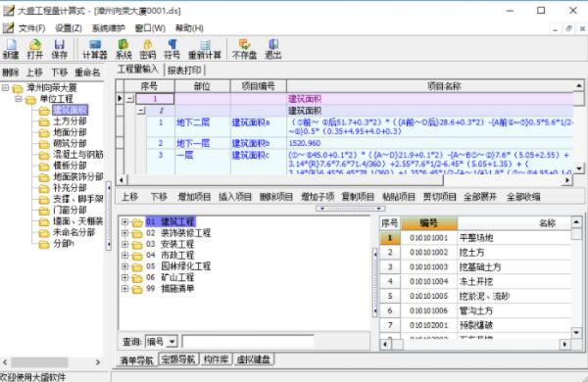Expand the 01 建筑工程 node
The width and height of the screenshot is (588, 382).
124,222
